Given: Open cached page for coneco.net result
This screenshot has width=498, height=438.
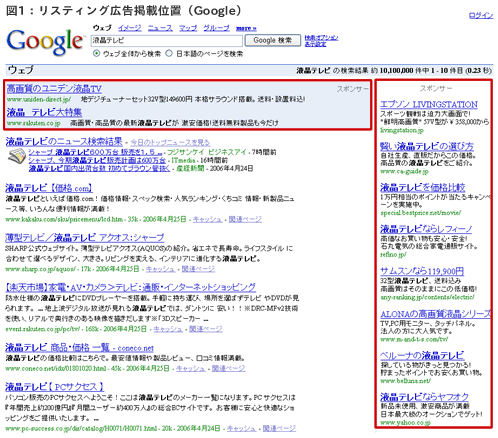Looking at the screenshot, I should (191, 368).
